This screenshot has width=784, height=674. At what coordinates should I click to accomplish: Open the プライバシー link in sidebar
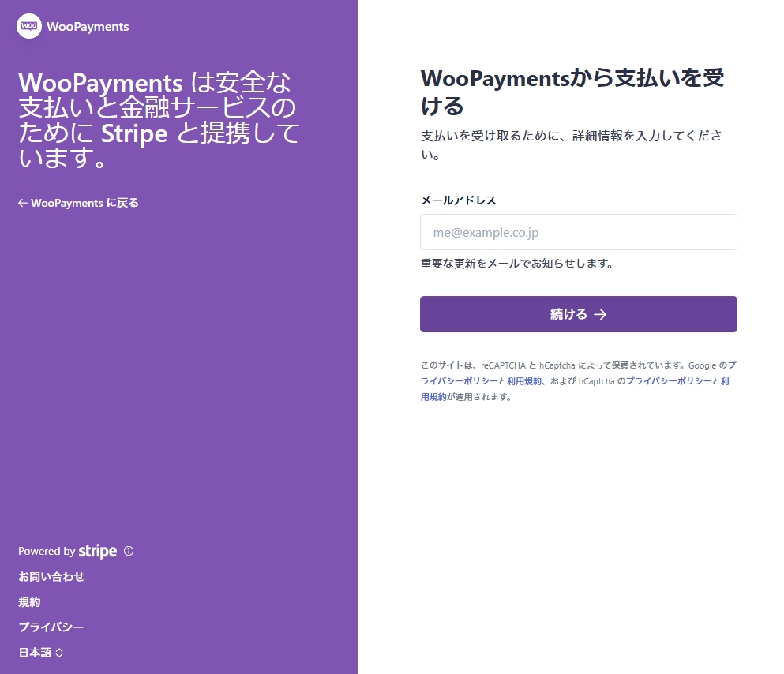[51, 627]
